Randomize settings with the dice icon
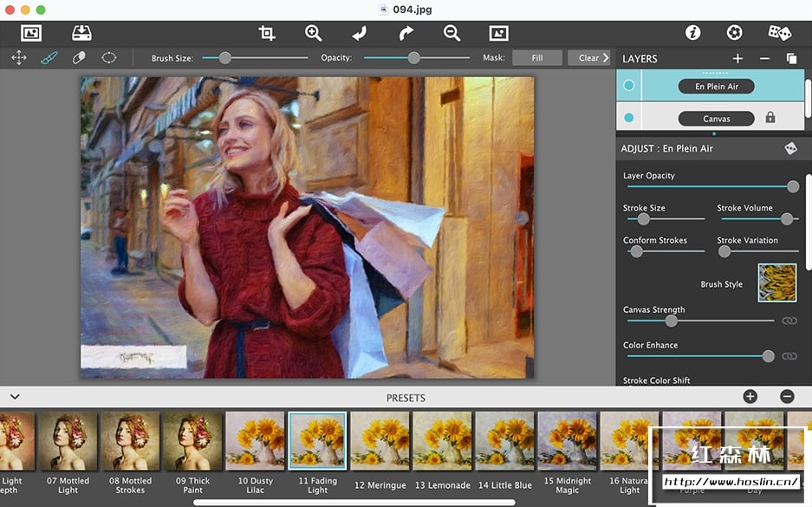The height and width of the screenshot is (507, 812). tap(779, 33)
